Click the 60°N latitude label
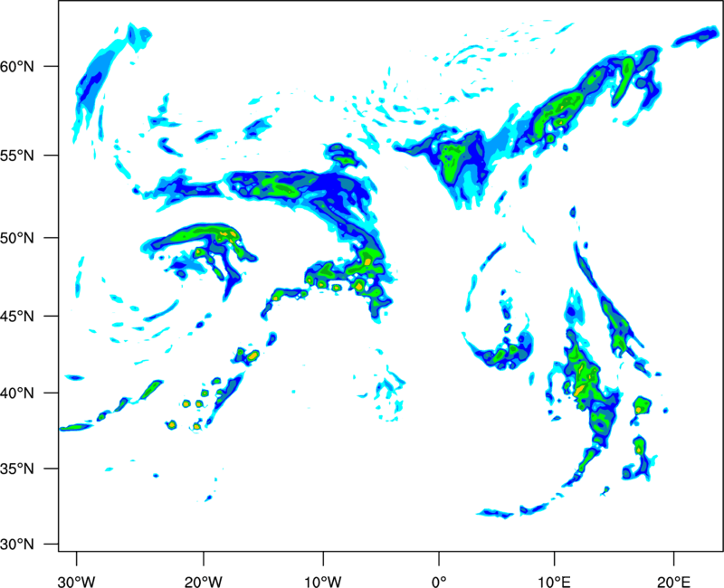Image resolution: width=724 pixels, height=588 pixels. coord(17,67)
